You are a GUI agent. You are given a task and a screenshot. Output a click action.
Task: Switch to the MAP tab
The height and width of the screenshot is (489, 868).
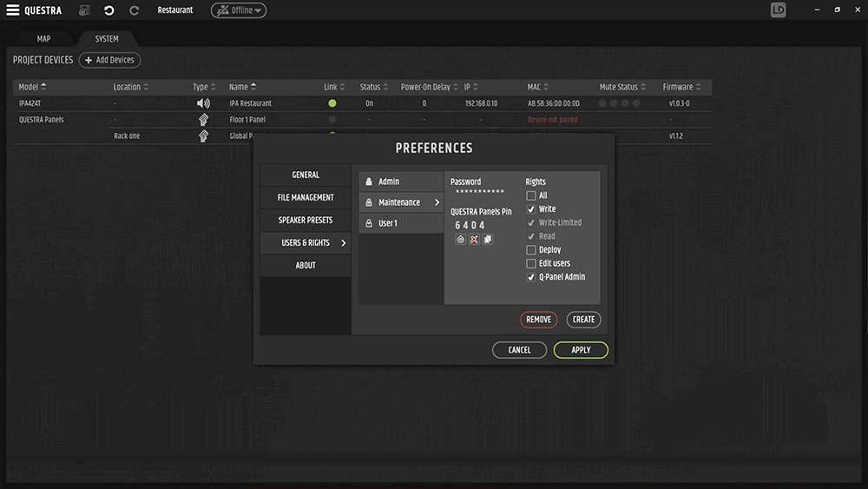[43, 39]
